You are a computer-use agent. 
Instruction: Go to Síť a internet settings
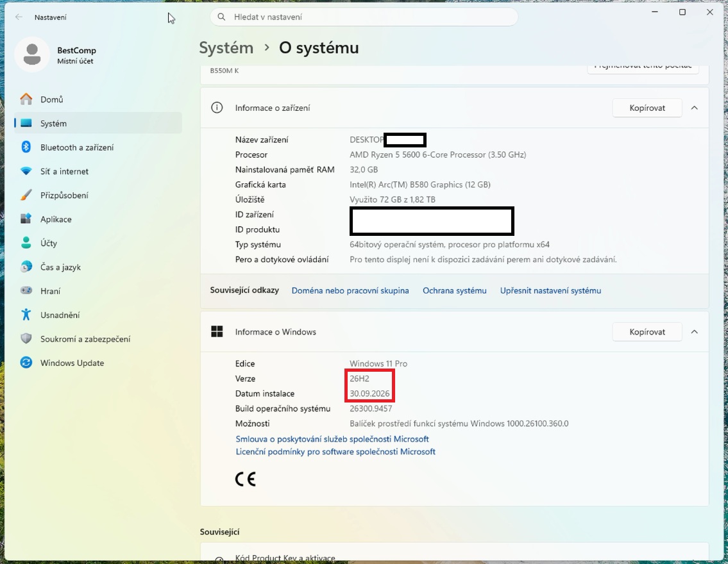pyautogui.click(x=98, y=171)
